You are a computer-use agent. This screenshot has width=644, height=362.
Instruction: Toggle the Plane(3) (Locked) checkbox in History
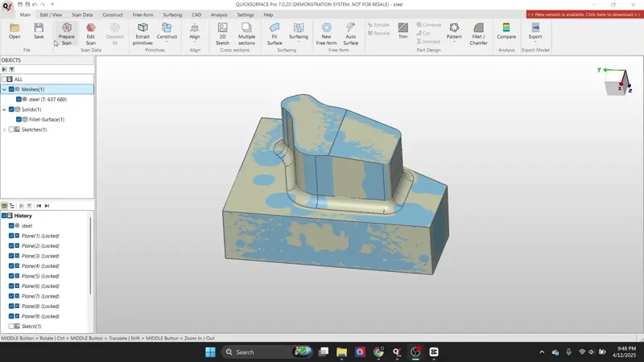[x=12, y=256]
